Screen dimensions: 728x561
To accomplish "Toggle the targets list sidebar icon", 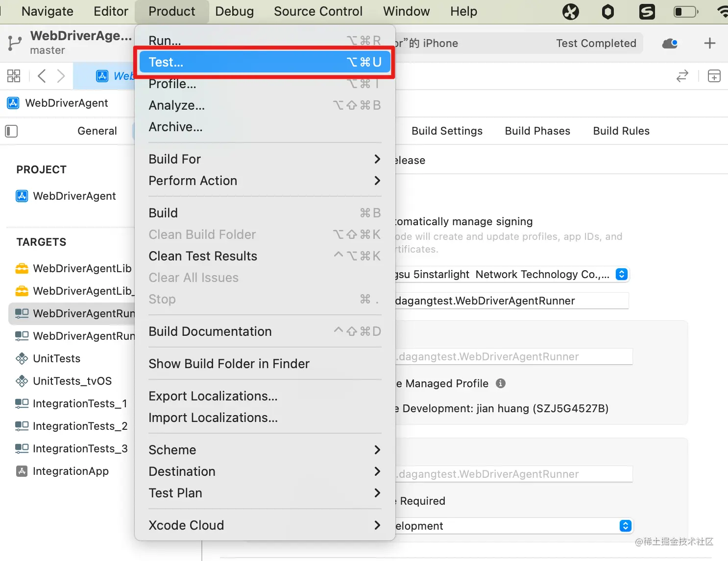I will [11, 131].
